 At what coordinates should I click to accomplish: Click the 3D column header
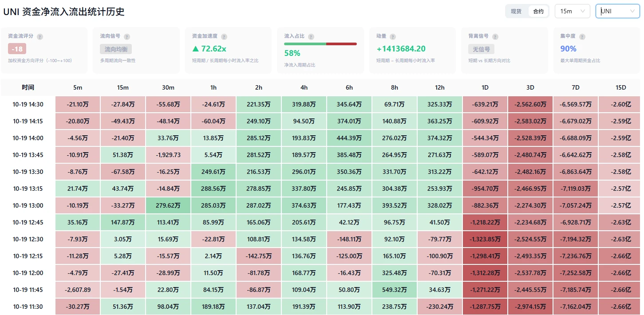click(x=530, y=87)
